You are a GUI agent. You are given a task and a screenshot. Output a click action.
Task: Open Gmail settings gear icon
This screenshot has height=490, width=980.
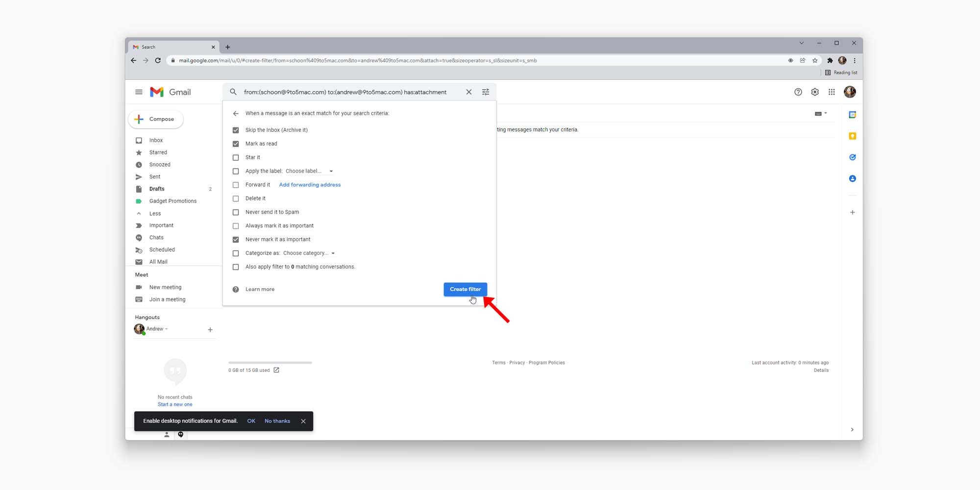[815, 92]
